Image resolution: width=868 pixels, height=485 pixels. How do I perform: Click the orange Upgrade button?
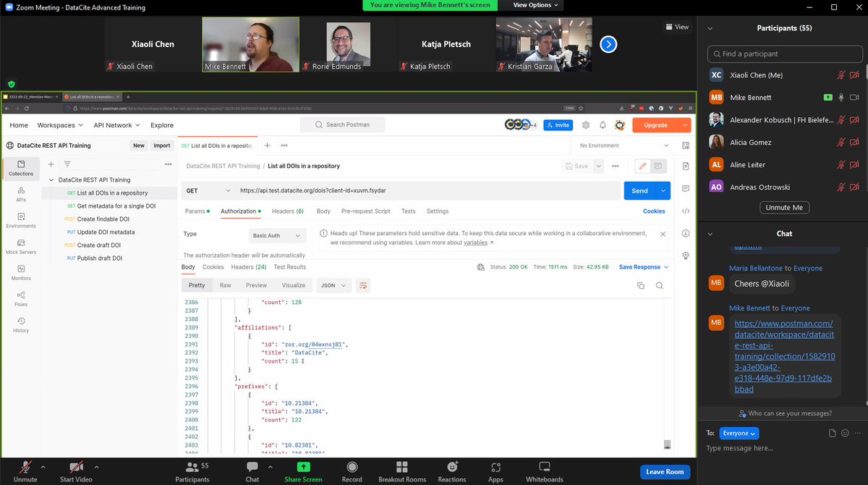(657, 125)
